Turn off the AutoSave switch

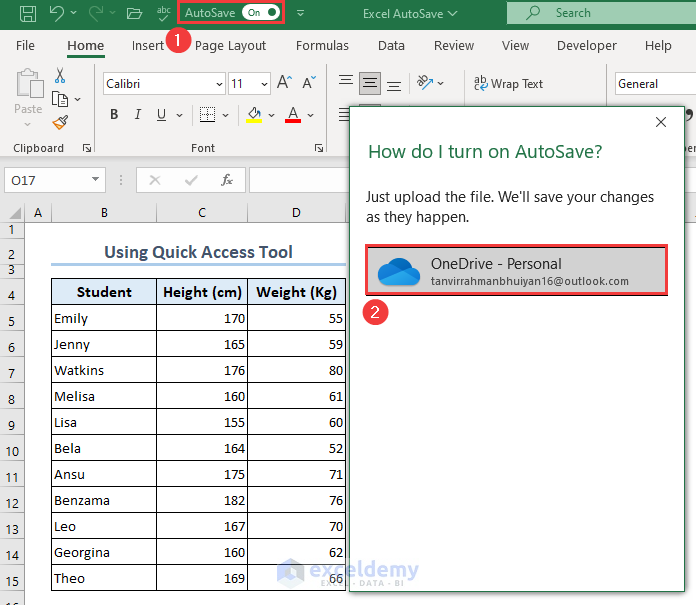coord(260,13)
